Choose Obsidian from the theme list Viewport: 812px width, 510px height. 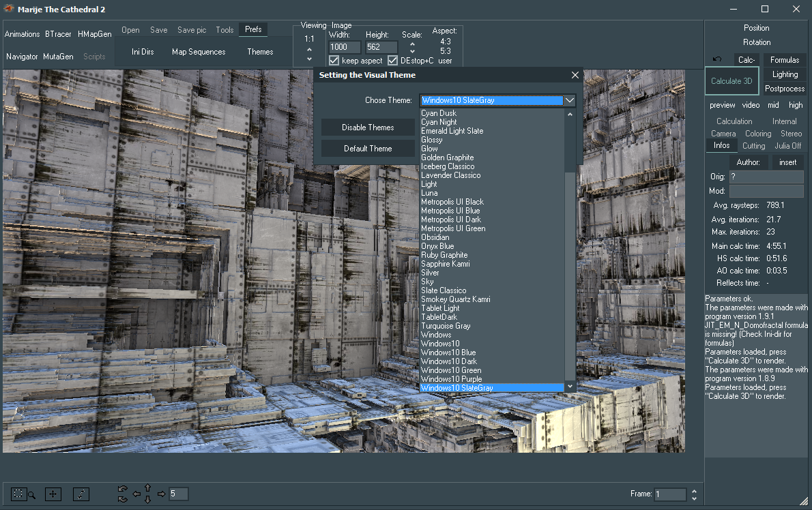tap(435, 237)
